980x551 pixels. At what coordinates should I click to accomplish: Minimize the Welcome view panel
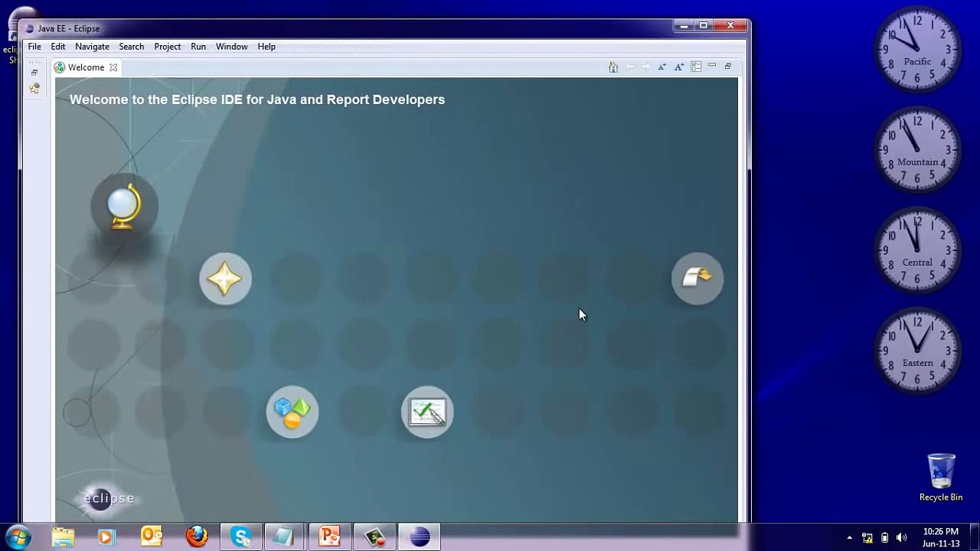click(x=712, y=67)
